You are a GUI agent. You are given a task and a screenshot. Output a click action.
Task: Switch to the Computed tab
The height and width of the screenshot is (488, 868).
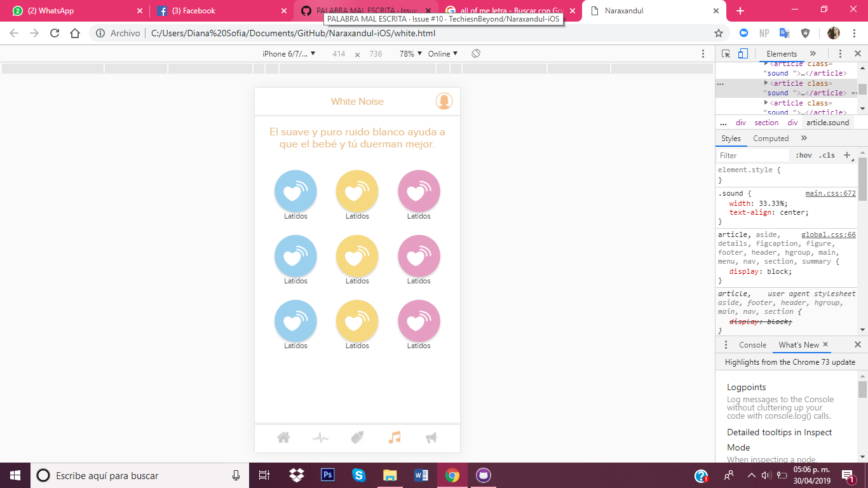[771, 138]
